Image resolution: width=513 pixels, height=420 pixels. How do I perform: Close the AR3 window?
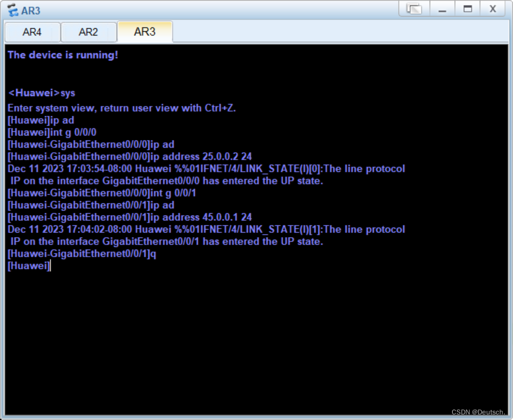pos(493,9)
